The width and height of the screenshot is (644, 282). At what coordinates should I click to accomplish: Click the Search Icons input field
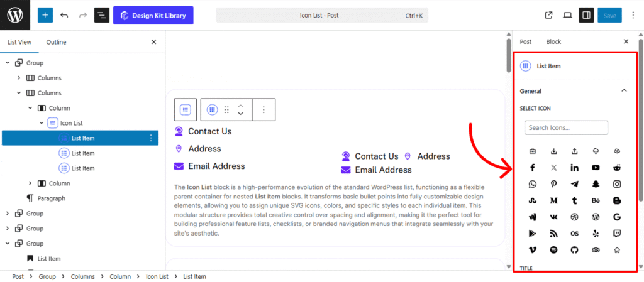point(566,127)
